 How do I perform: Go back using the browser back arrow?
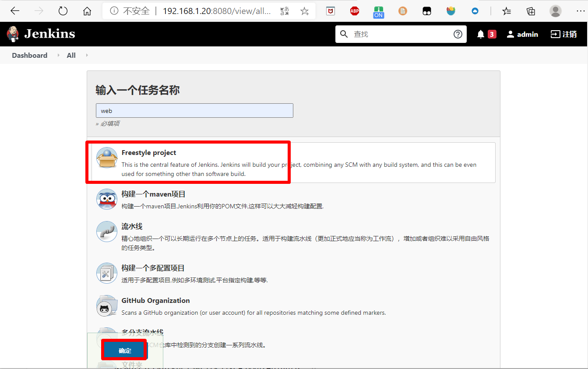tap(15, 11)
